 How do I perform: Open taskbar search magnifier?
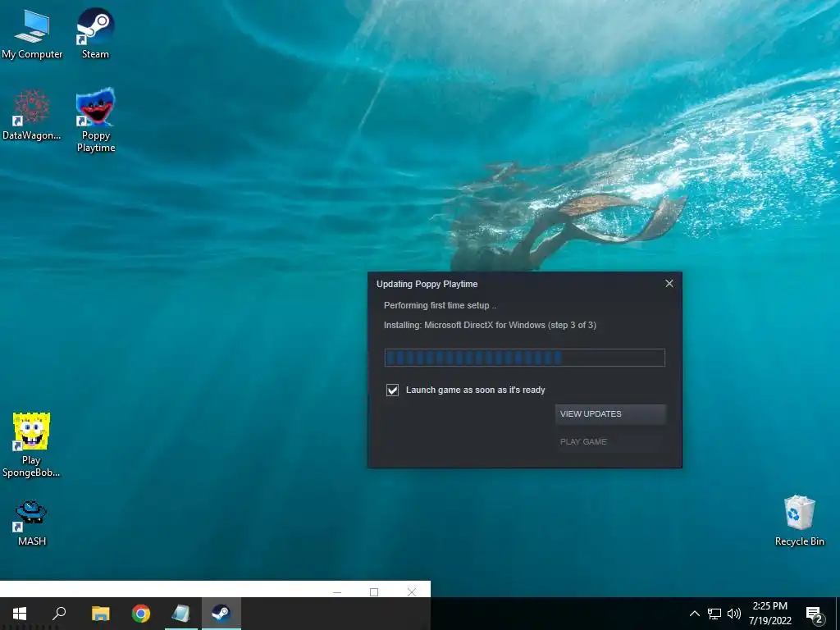59,614
